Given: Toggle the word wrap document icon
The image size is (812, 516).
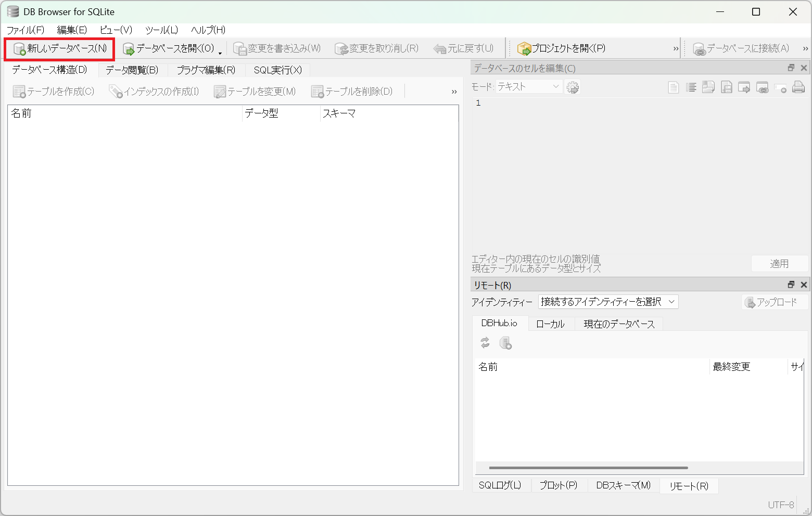Looking at the screenshot, I should [673, 87].
